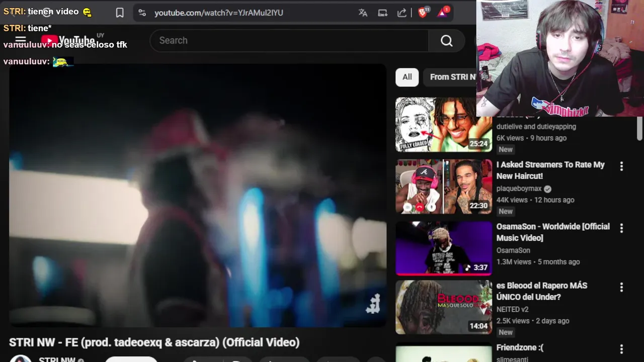Visit the OsamaSon channel name
Image resolution: width=644 pixels, height=362 pixels.
[x=513, y=250]
